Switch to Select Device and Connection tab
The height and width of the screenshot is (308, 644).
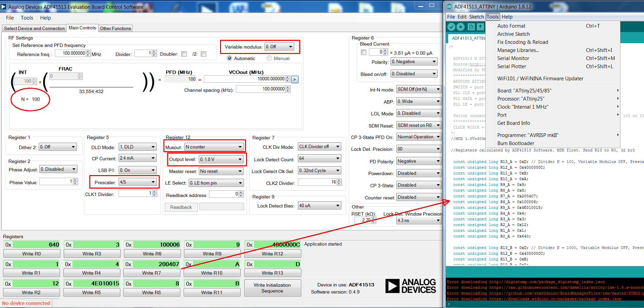point(34,28)
